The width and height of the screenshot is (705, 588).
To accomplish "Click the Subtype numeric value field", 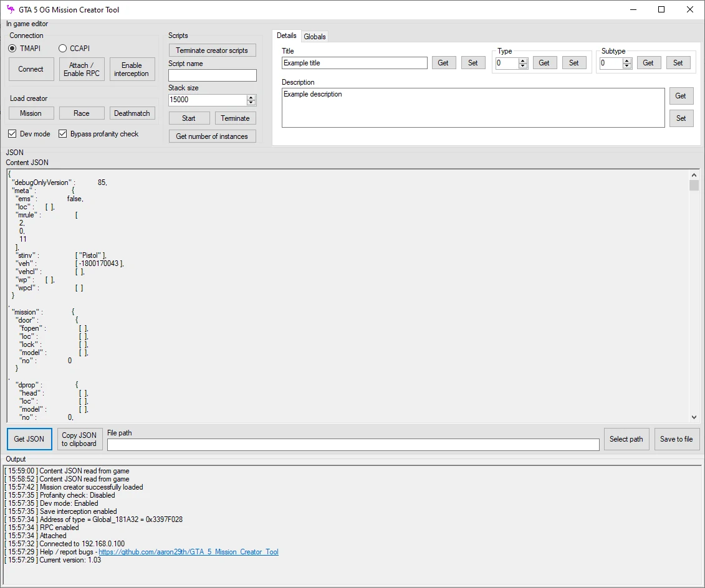I will tap(611, 63).
